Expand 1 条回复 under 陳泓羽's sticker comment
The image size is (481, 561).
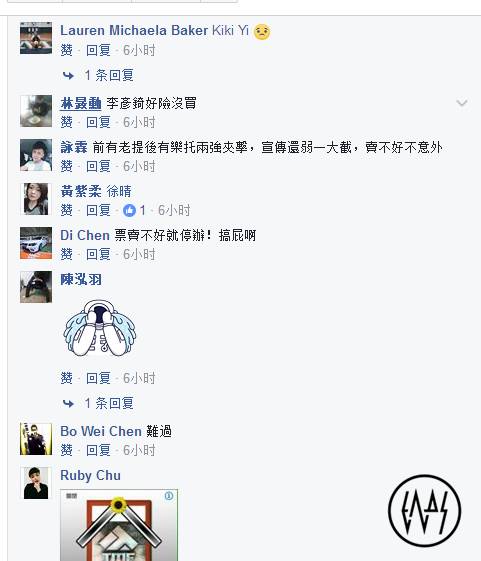[x=109, y=404]
